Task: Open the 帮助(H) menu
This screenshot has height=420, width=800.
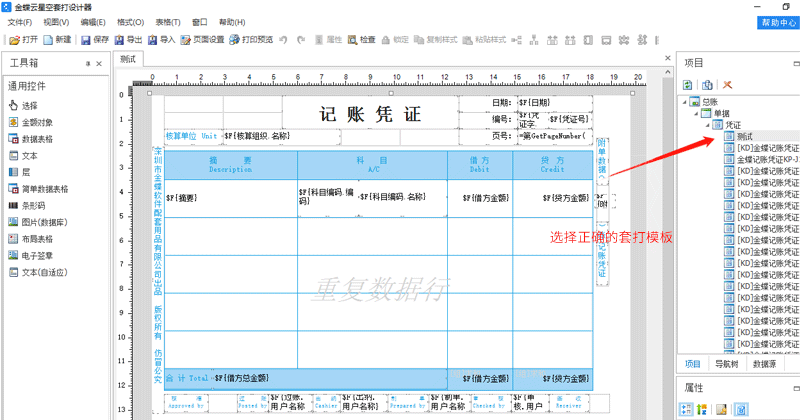Action: pos(232,22)
